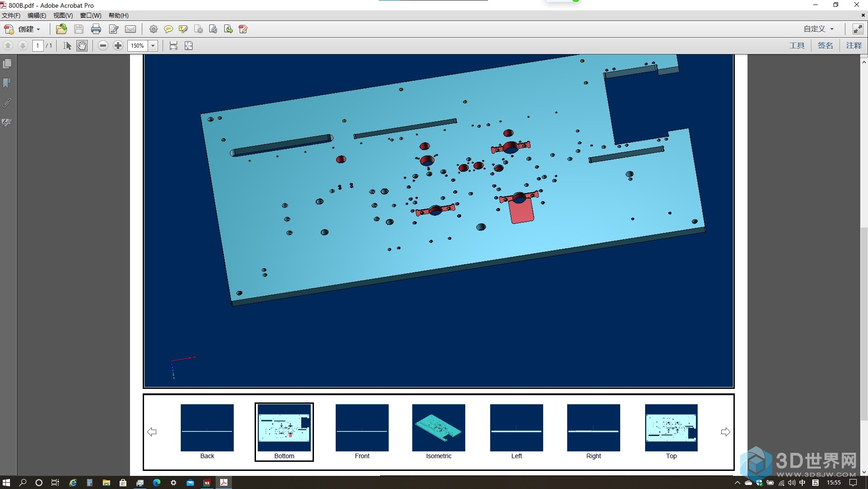Screen dimensions: 868x489
Task: Zoom out with the minus button
Action: click(x=103, y=45)
